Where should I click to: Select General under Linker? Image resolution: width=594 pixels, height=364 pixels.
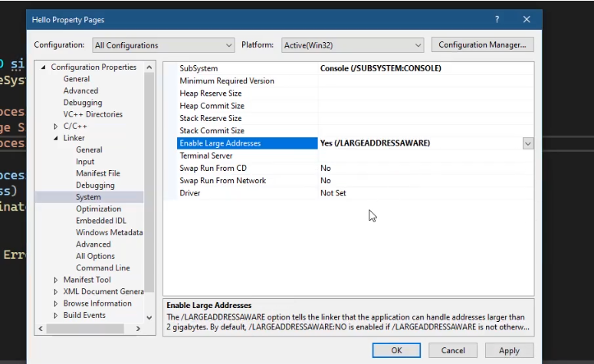click(x=89, y=149)
